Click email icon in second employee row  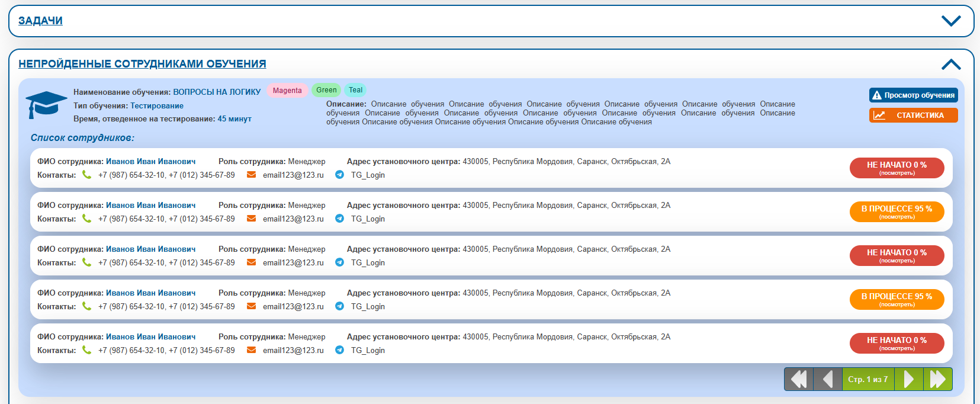coord(251,219)
